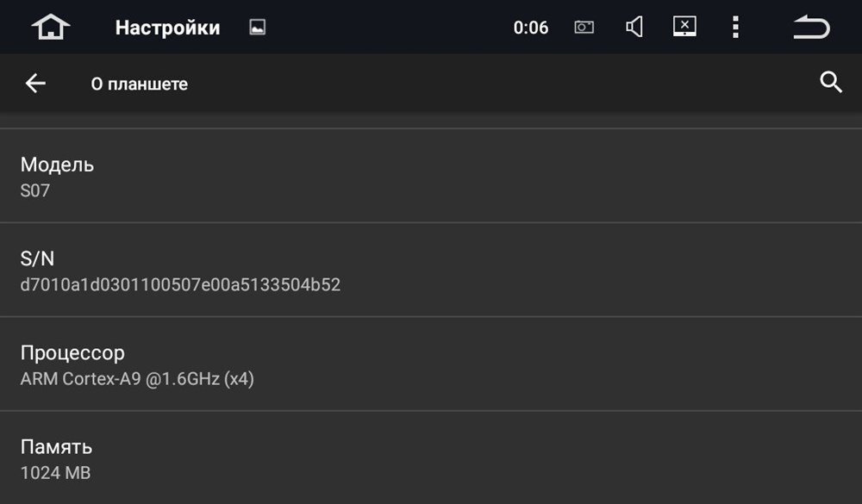This screenshot has height=504, width=862.
Task: Tap the Home icon in the top bar
Action: [x=51, y=28]
